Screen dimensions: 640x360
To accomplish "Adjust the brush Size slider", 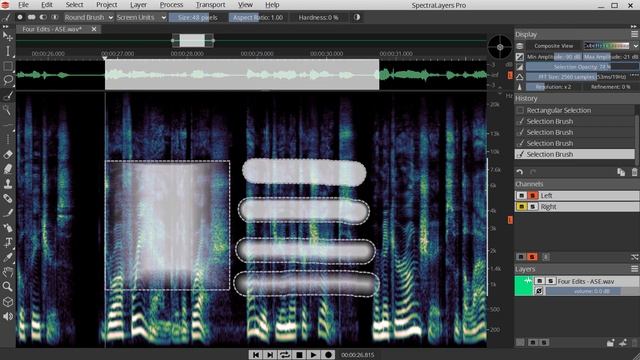I will tap(198, 18).
